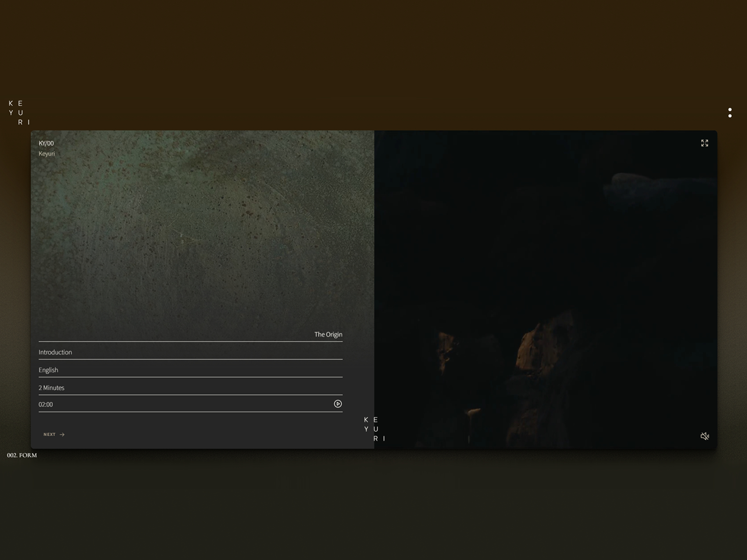The height and width of the screenshot is (560, 747).
Task: Click the Keyuri subtitle text
Action: tap(47, 154)
